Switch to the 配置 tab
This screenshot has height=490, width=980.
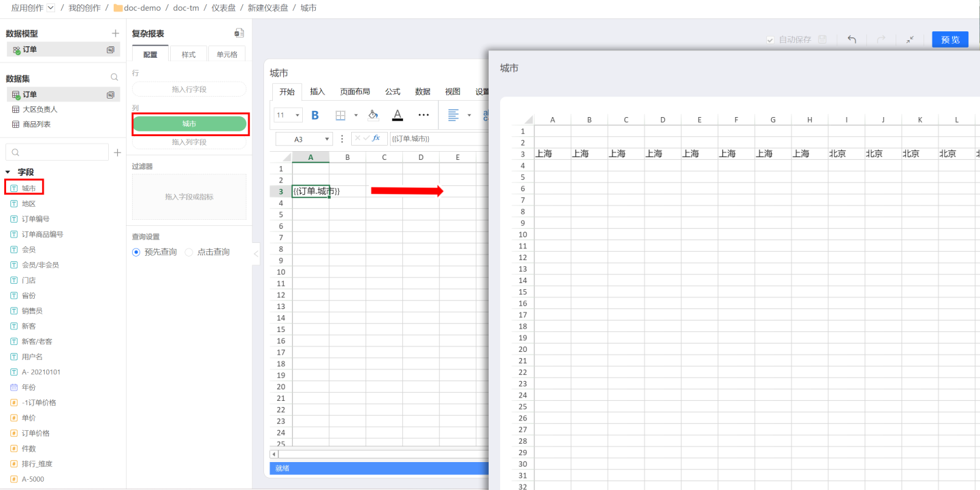tap(150, 54)
